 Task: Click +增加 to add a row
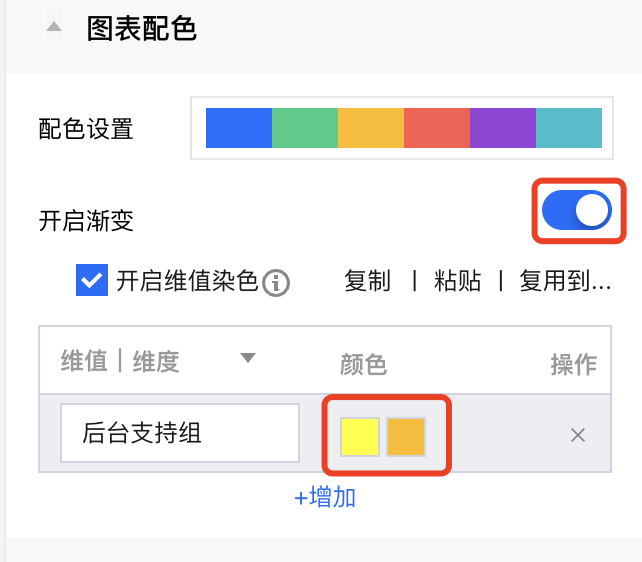tap(325, 497)
